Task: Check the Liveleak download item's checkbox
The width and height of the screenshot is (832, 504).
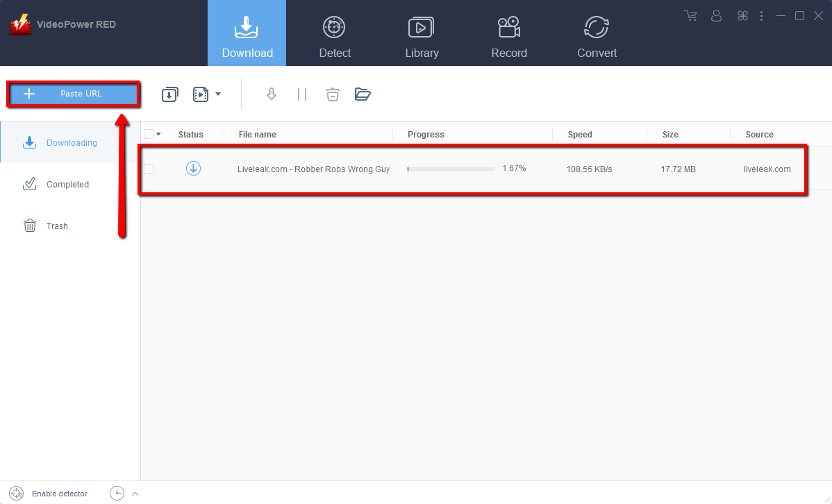Action: pyautogui.click(x=149, y=168)
